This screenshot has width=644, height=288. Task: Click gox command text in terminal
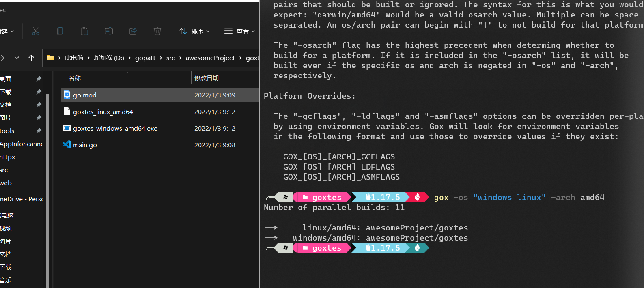441,197
